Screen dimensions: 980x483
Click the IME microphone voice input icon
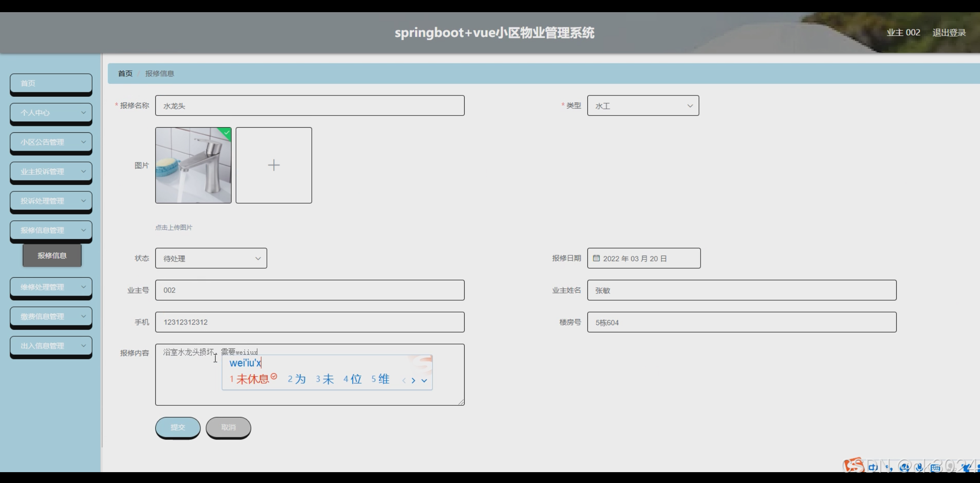point(919,467)
